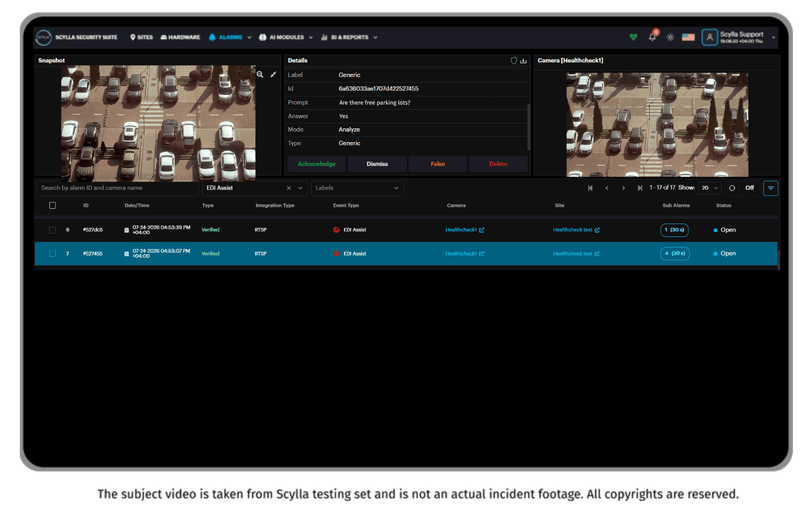Click the snapshot zoom magnifier icon
The height and width of the screenshot is (519, 812).
pos(260,75)
